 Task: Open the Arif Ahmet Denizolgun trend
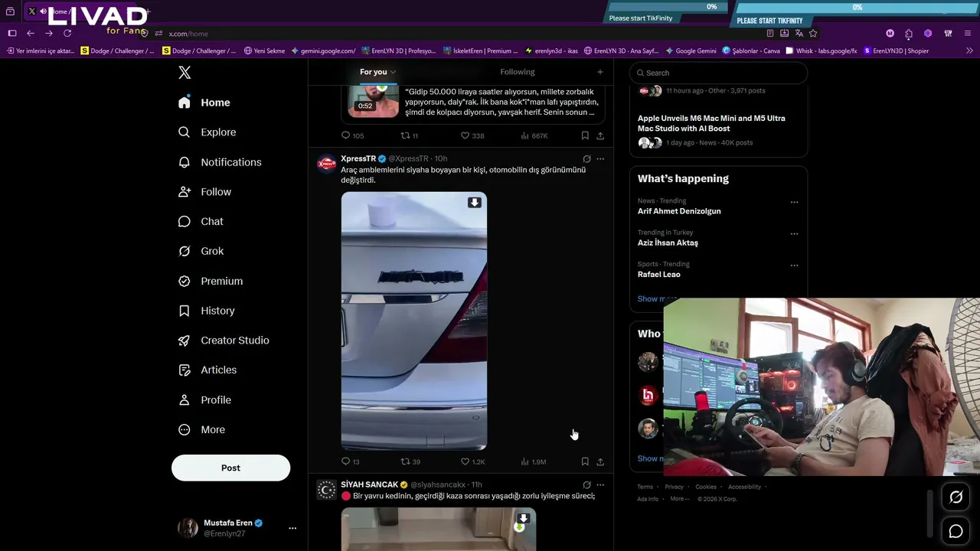pyautogui.click(x=679, y=211)
